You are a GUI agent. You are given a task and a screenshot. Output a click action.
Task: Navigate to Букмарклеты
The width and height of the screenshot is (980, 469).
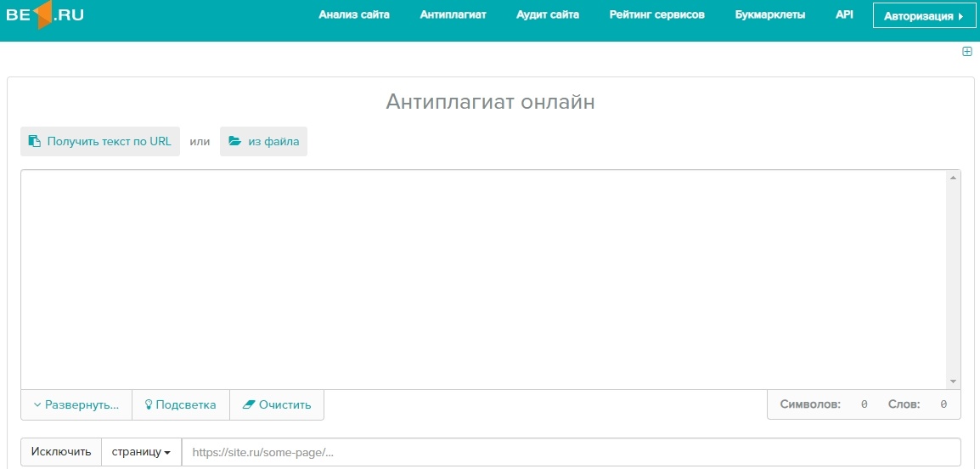(769, 15)
